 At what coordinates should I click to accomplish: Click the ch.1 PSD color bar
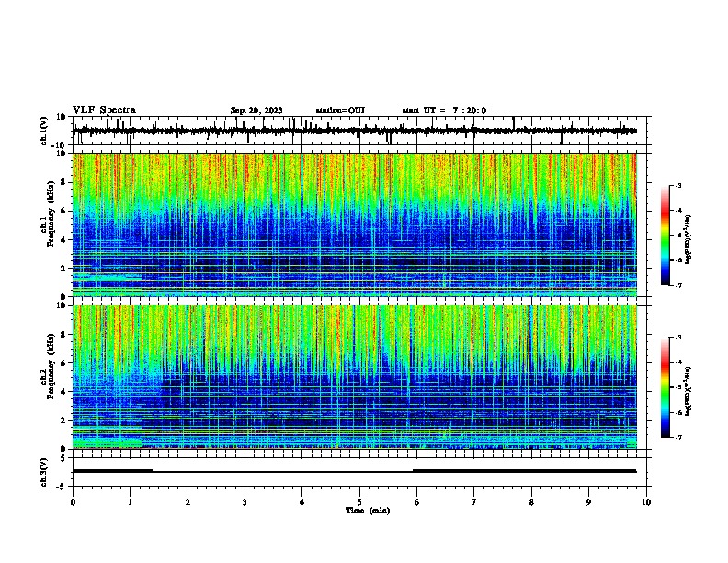click(665, 236)
